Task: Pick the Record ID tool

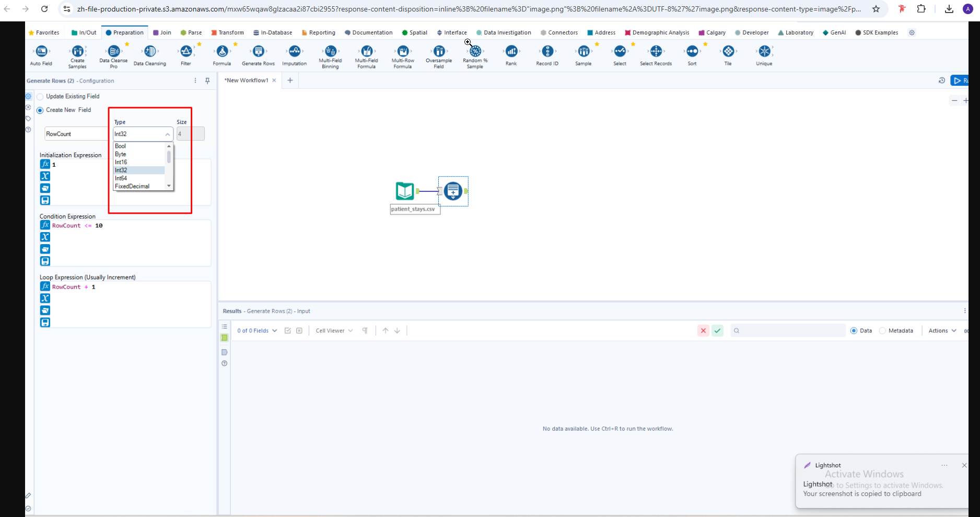Action: click(x=547, y=51)
